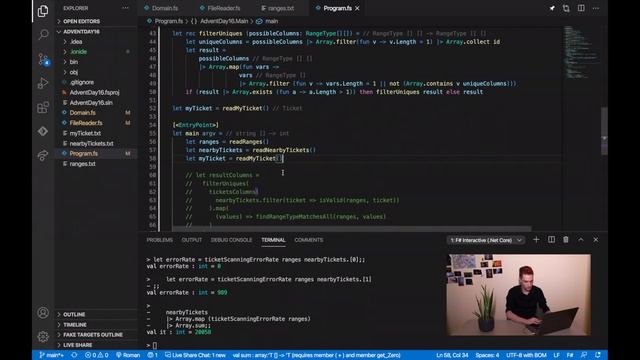
Task: Open Explorer panel ellipsis menu
Action: 125,8
